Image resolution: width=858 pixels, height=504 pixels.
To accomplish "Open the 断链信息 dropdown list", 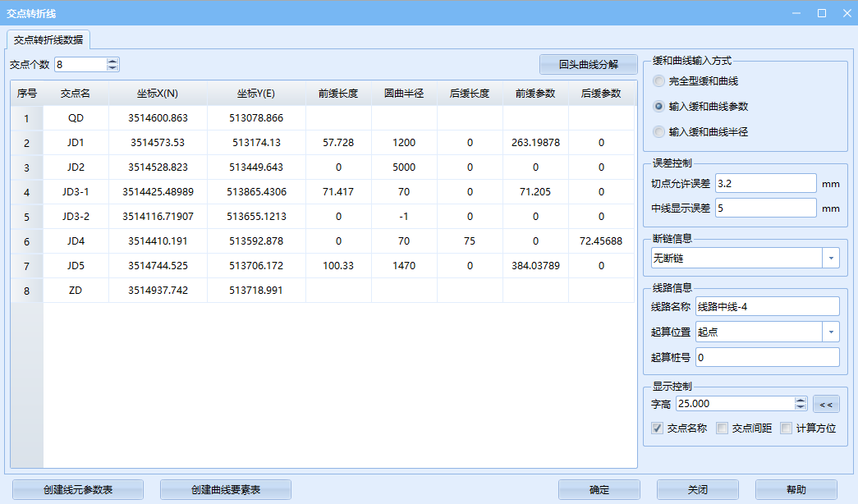I will (831, 258).
